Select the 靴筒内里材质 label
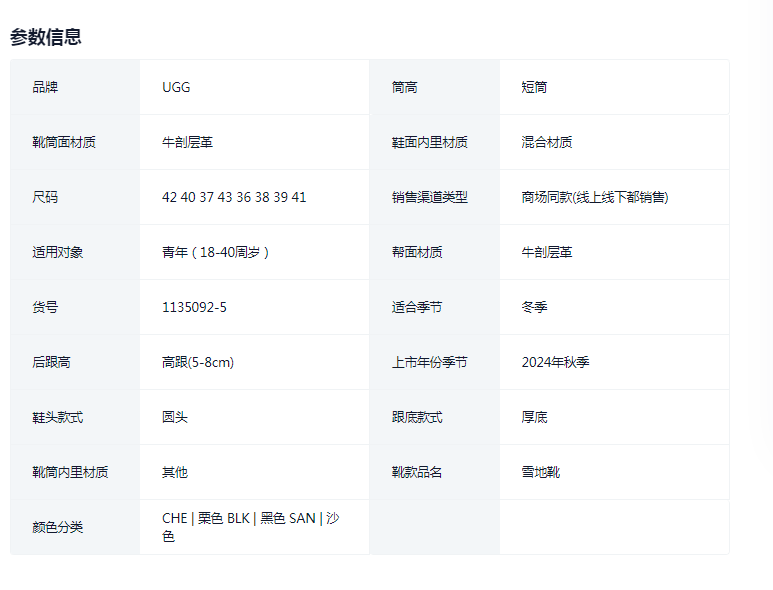 coord(70,472)
